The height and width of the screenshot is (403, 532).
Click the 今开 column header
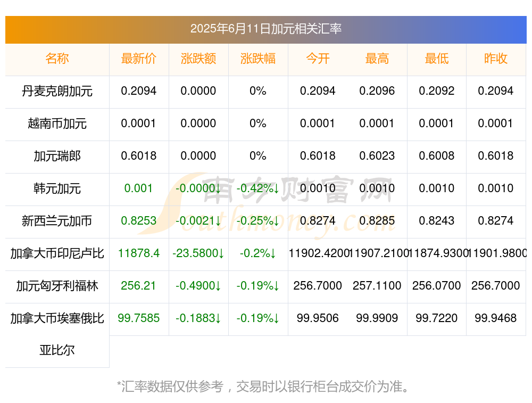[318, 59]
